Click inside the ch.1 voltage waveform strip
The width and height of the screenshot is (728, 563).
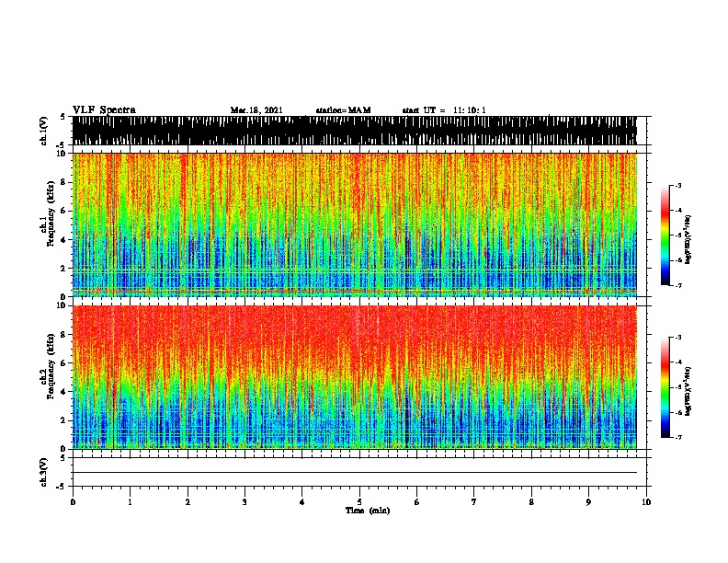click(x=355, y=131)
